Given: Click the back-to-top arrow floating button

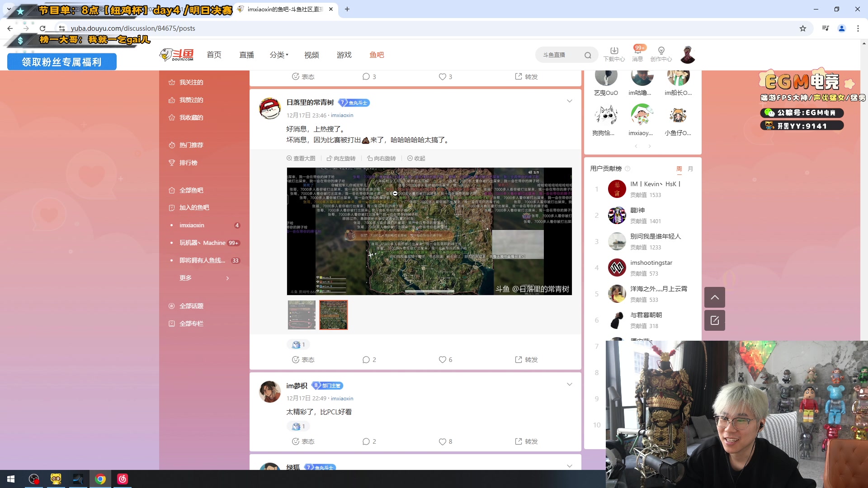Looking at the screenshot, I should (714, 297).
